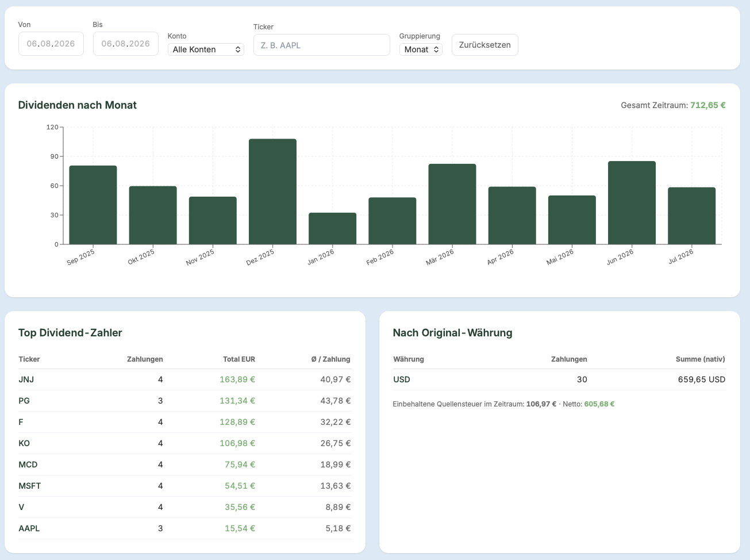Click the tallest chart bar for Dez 2025
Viewport: 750px width, 560px height.
coord(272,191)
